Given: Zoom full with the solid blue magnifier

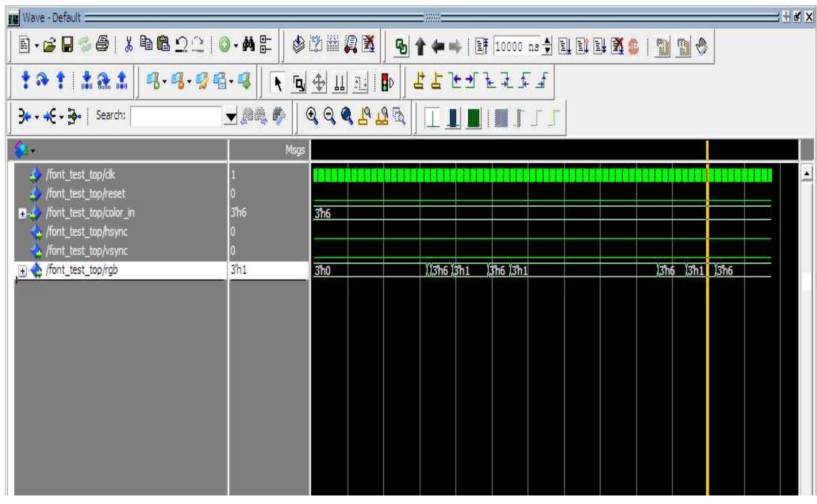Looking at the screenshot, I should click(347, 116).
